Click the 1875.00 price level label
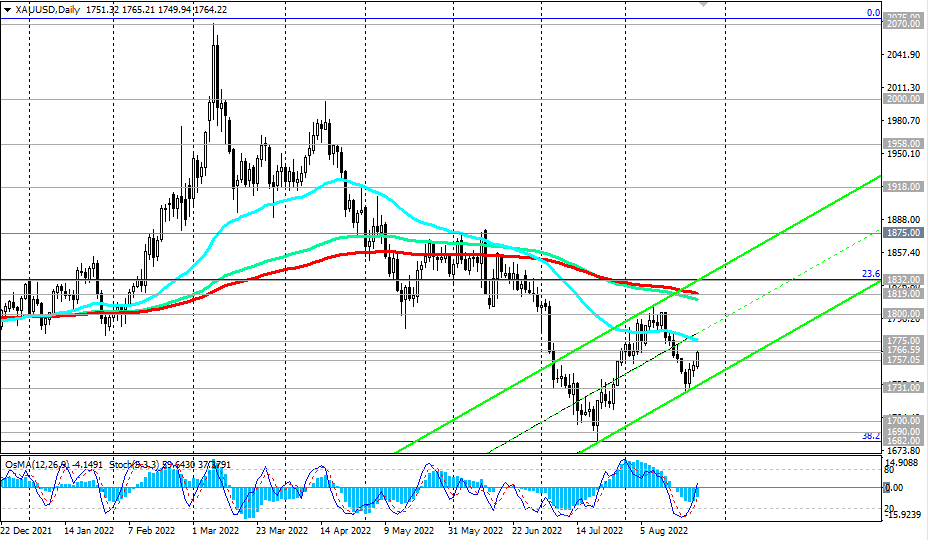 (x=902, y=232)
